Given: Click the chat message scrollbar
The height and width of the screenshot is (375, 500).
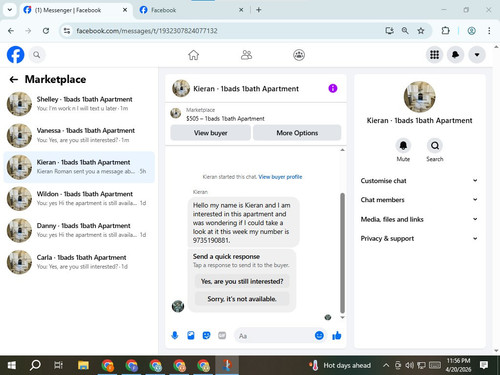Looking at the screenshot, I should [x=342, y=253].
